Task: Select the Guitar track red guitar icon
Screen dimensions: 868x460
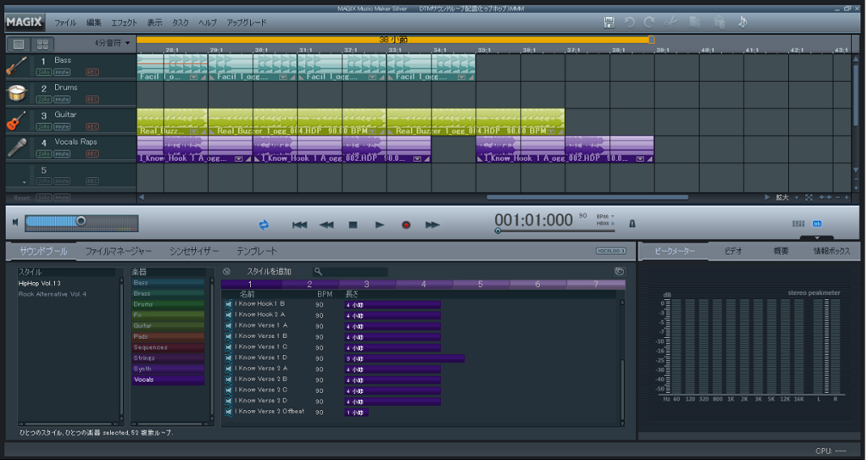Action: point(17,120)
